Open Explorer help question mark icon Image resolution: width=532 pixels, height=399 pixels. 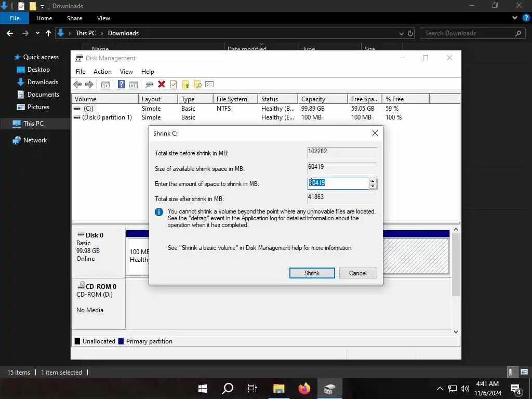(x=526, y=18)
